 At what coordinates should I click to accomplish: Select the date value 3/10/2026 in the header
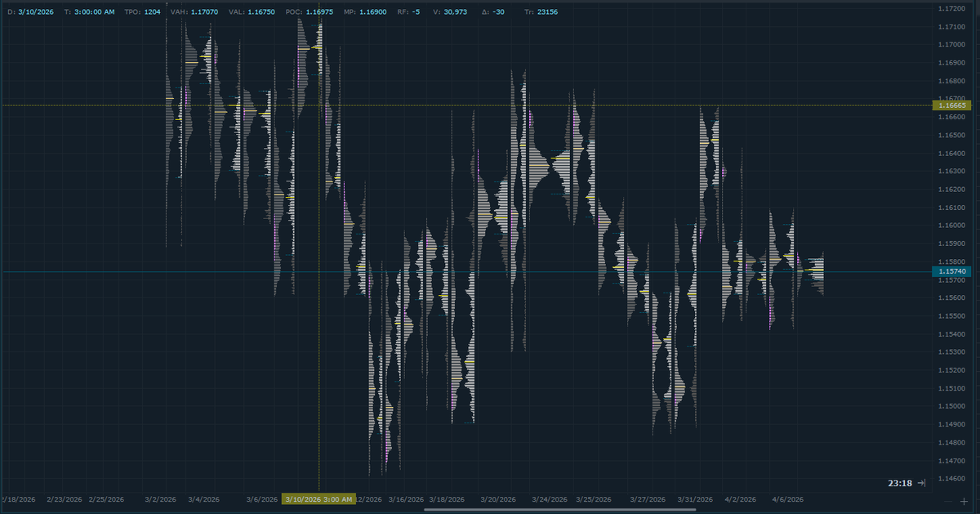(36, 12)
